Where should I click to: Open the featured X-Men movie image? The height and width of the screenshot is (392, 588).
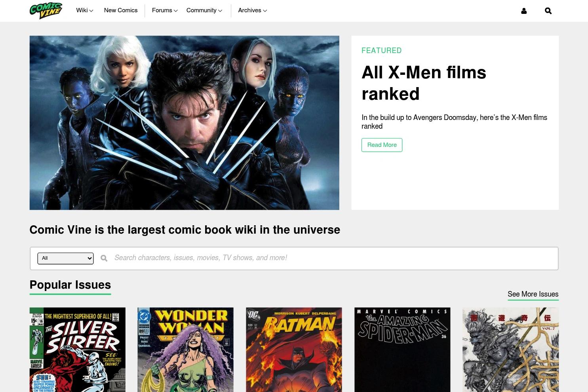[185, 123]
